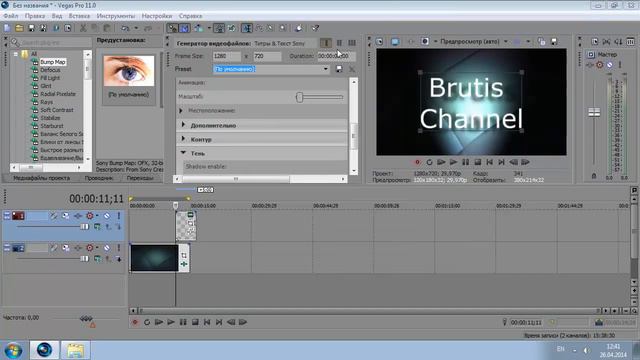Click the Save Snapshot to File icon
Viewport: 640px width, 360px height.
point(554,42)
